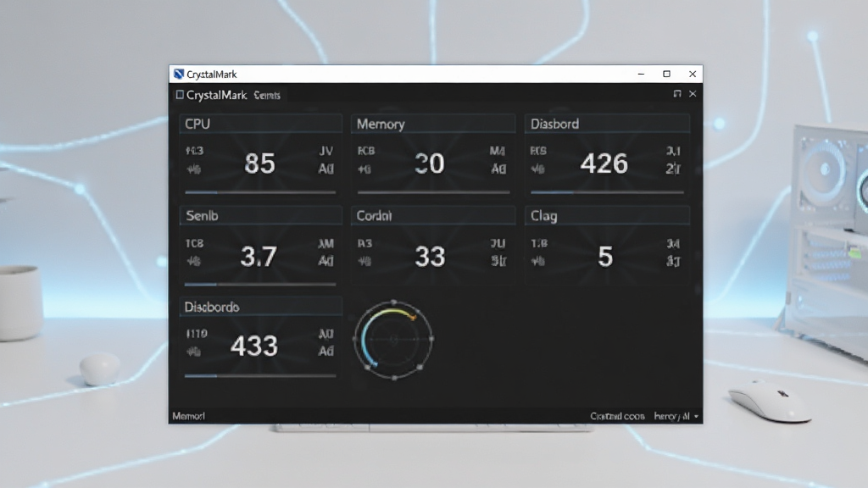Image resolution: width=868 pixels, height=488 pixels.
Task: Click the leftmost label in the bottom status bar
Action: point(189,416)
